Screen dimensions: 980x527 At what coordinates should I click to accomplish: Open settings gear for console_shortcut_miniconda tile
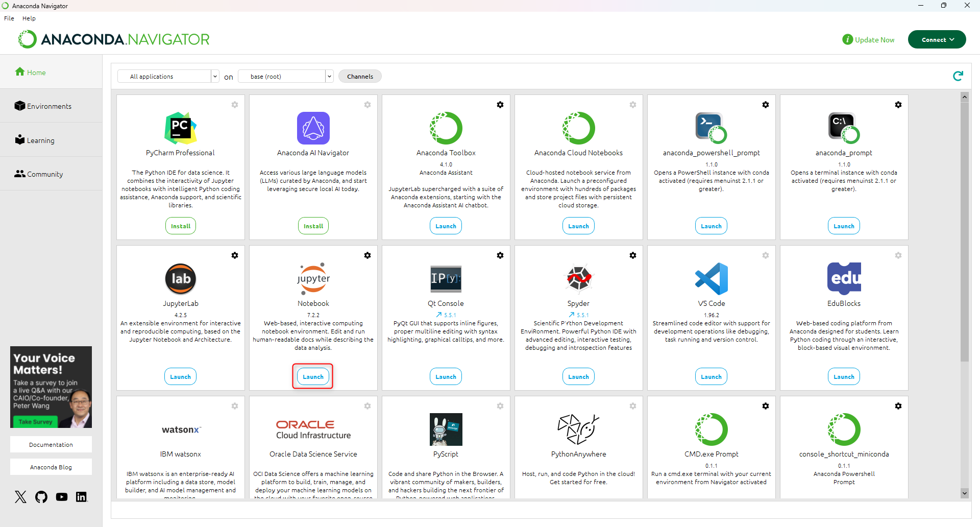point(898,406)
